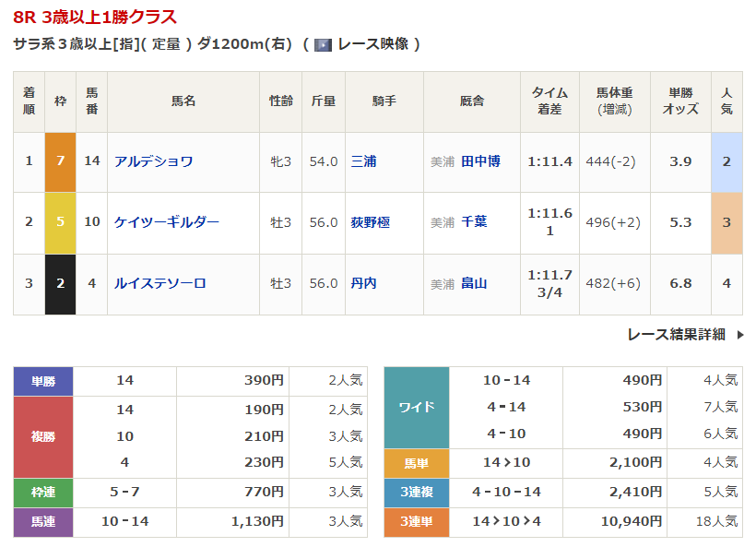Click the race video icon beside レース映像
The width and height of the screenshot is (756, 547).
click(323, 44)
